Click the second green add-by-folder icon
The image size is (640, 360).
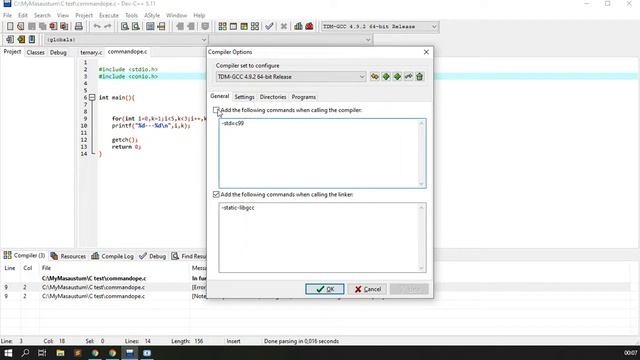coord(397,76)
